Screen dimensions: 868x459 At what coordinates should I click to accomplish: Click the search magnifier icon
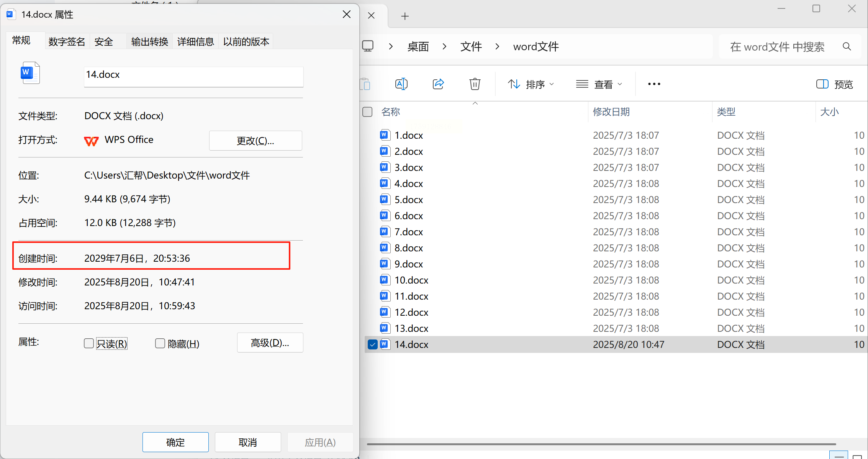pyautogui.click(x=847, y=47)
